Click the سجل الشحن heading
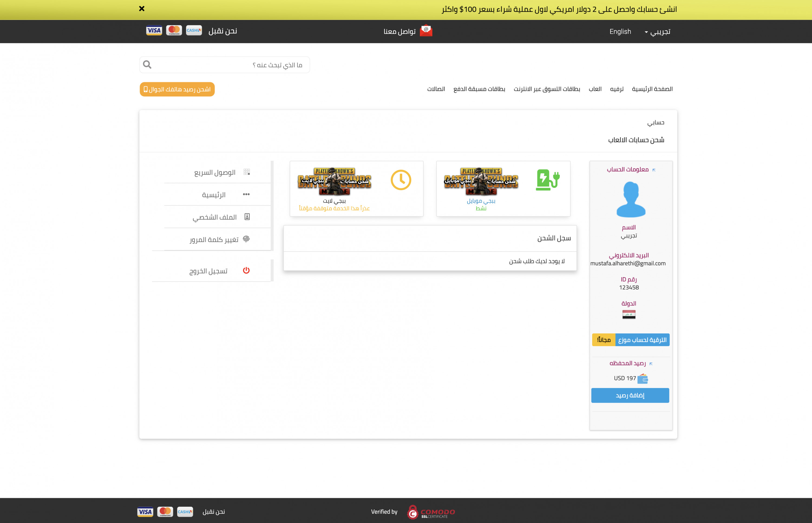Image resolution: width=812 pixels, height=523 pixels. [554, 238]
